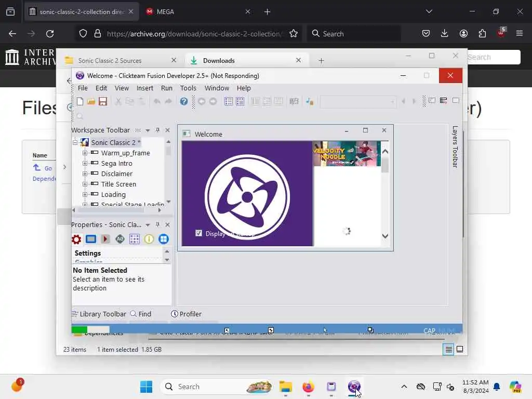
Task: Click the Velocity Noodle ad banner
Action: [x=347, y=154]
